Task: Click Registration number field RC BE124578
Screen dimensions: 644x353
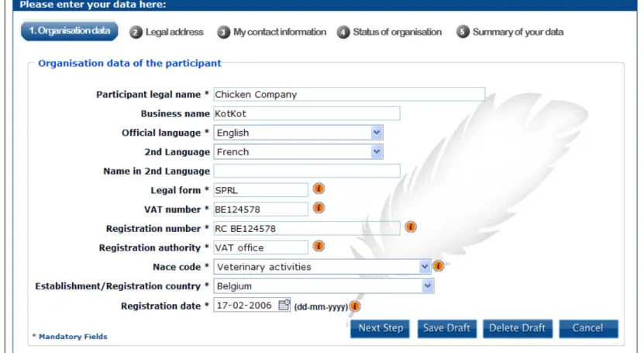Action: pyautogui.click(x=307, y=229)
